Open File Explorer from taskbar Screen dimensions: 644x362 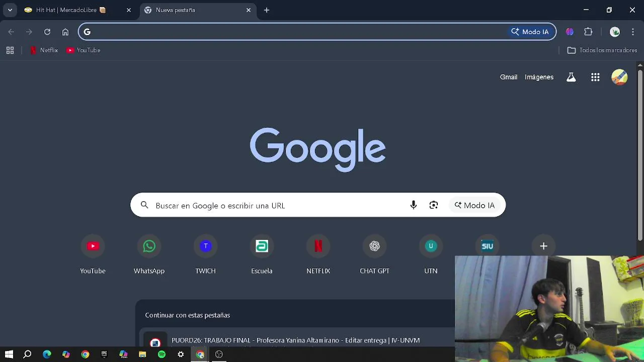(x=142, y=354)
